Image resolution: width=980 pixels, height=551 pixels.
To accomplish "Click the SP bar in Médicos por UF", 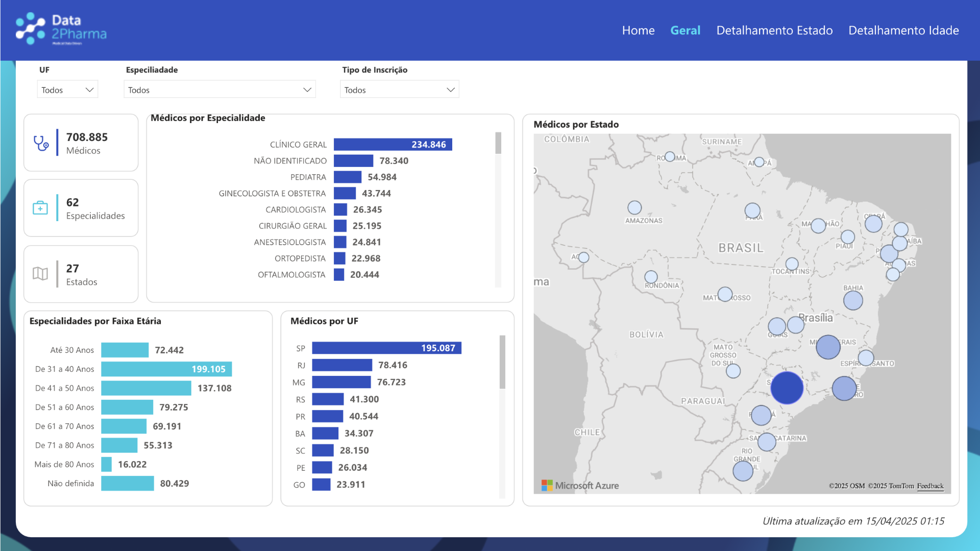I will tap(386, 348).
